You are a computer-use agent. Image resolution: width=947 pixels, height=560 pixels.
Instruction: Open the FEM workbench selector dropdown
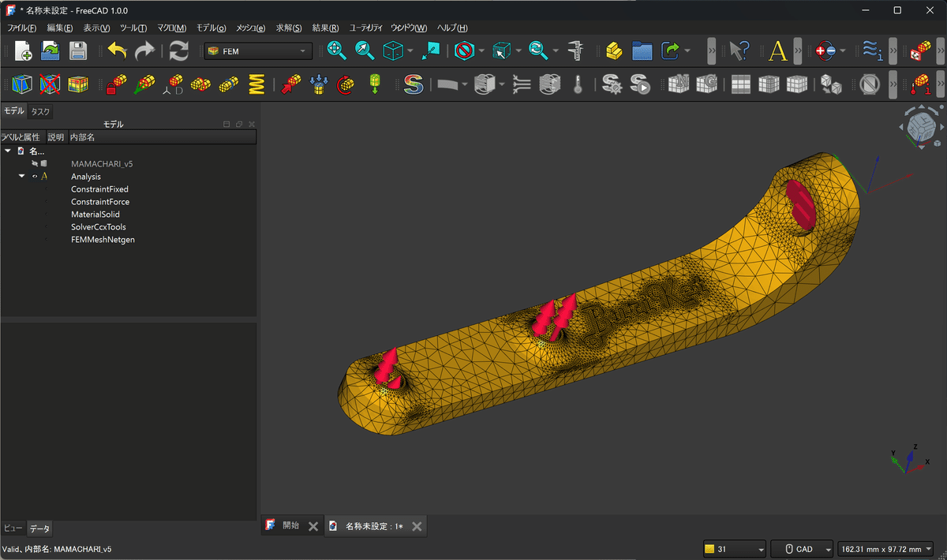(258, 51)
